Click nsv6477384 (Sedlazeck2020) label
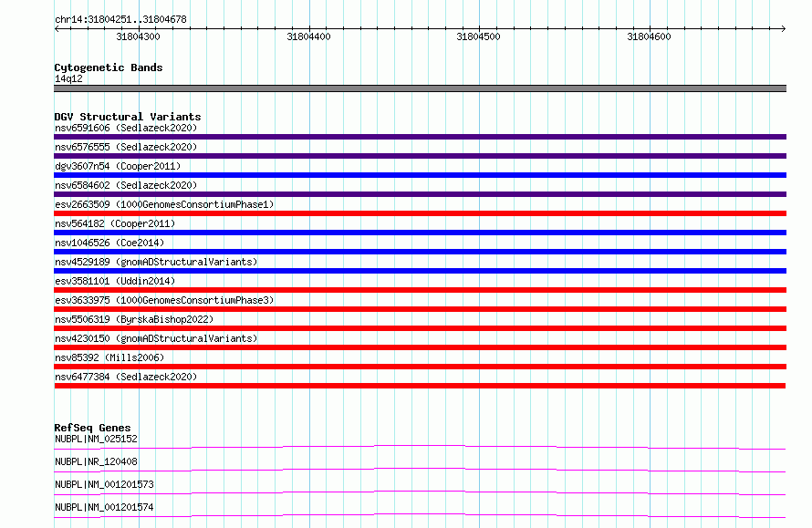Screen dimensions: 812x528 click(126, 377)
